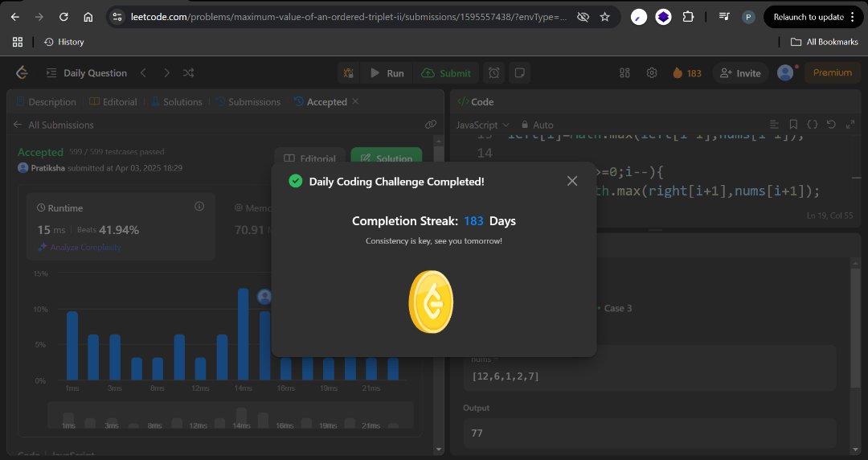Screen dimensions: 868x460
Task: Click the LeetCode logo
Action: click(22, 72)
